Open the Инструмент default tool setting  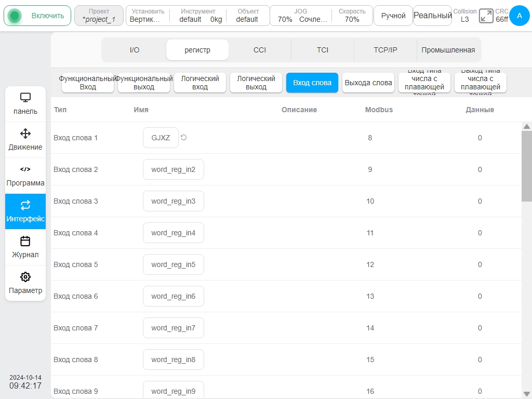(198, 16)
